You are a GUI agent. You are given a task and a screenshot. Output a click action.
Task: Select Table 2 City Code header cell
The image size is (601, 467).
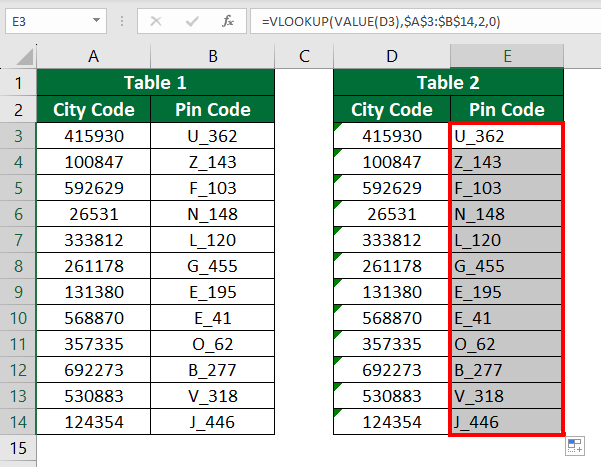click(392, 109)
